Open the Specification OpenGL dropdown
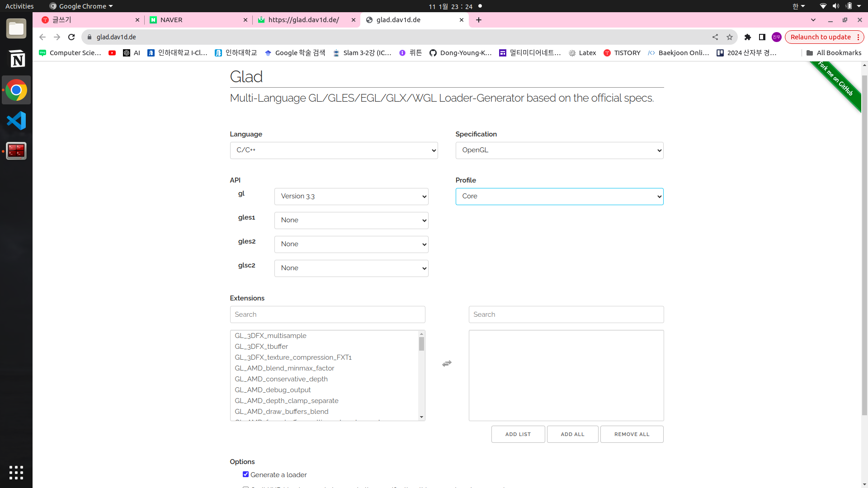The width and height of the screenshot is (868, 488). click(x=559, y=150)
